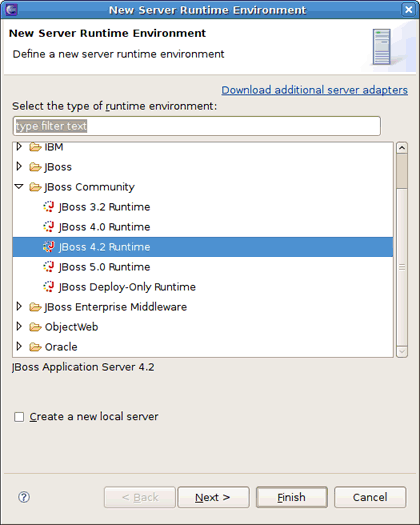Collapse the JBoss Community node
The image size is (420, 525).
pos(19,186)
